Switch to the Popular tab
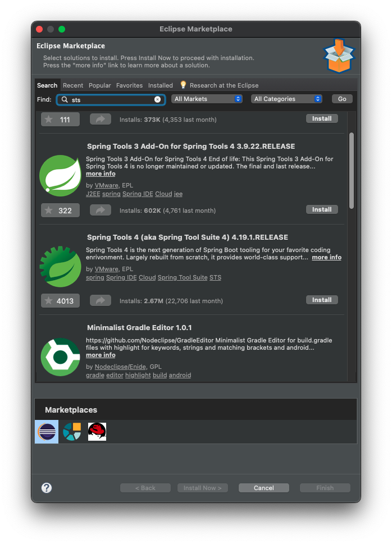This screenshot has height=544, width=392. click(x=99, y=85)
